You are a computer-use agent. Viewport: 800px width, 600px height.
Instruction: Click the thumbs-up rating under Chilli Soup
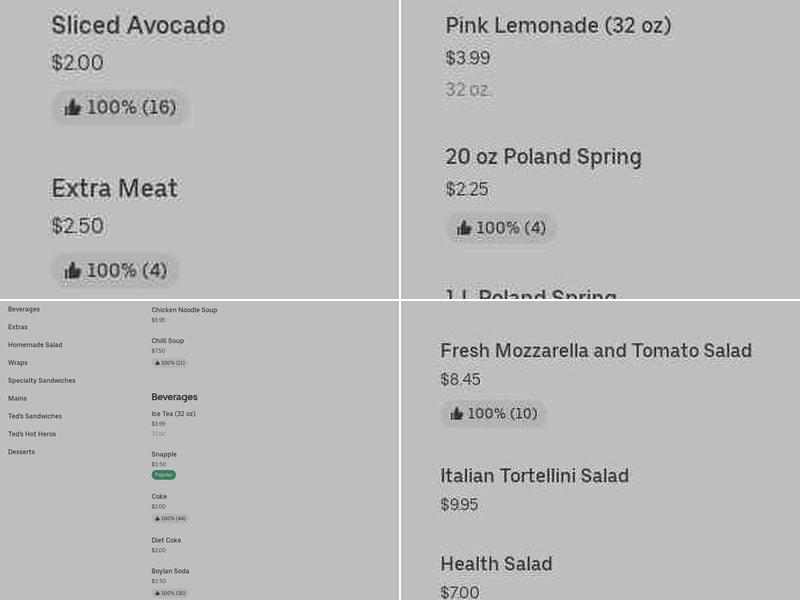click(166, 363)
